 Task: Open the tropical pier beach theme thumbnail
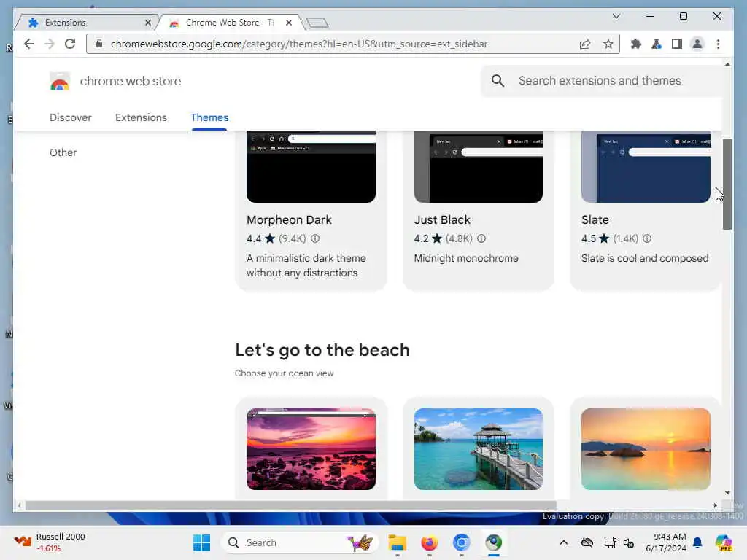coord(479,448)
